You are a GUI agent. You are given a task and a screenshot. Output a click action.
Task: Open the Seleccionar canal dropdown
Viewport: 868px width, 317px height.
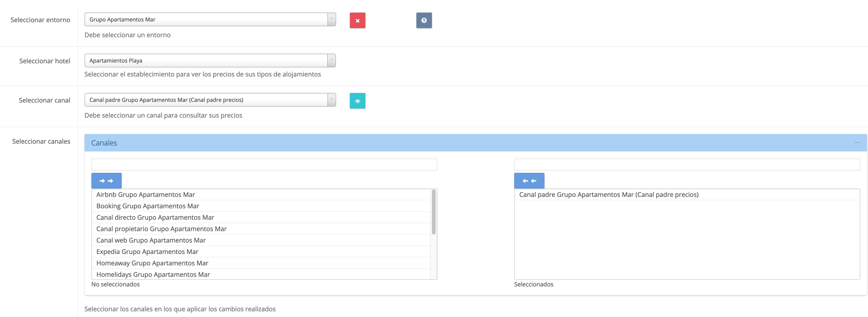210,100
